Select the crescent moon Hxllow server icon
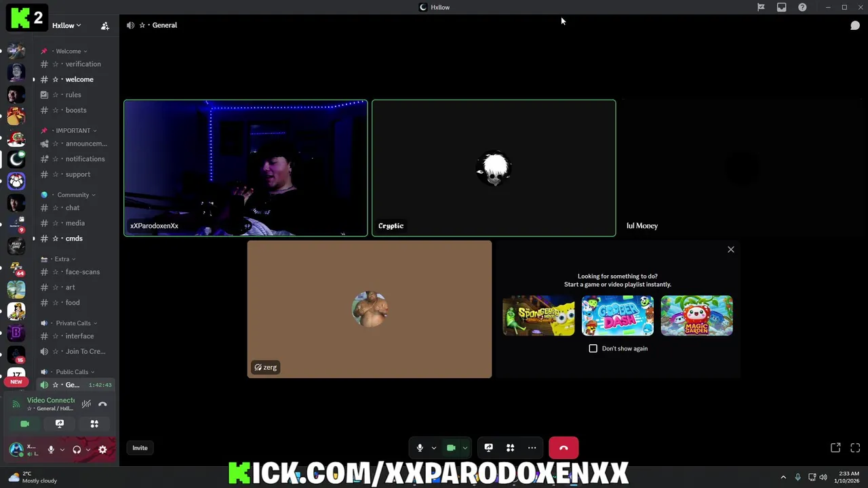This screenshot has width=868, height=488. [x=16, y=159]
